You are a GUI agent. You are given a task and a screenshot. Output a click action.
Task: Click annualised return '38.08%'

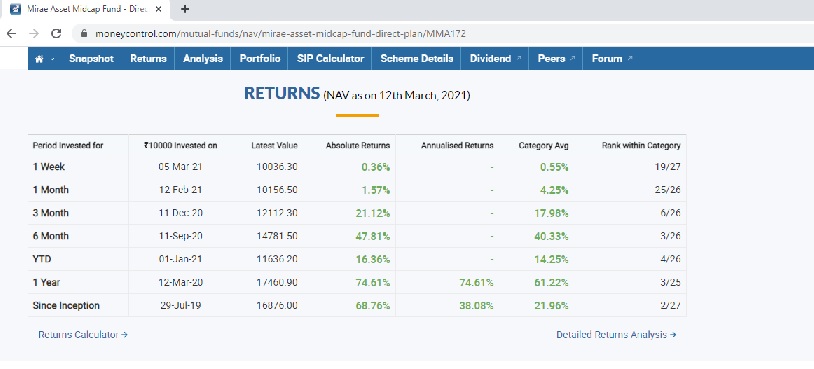476,306
